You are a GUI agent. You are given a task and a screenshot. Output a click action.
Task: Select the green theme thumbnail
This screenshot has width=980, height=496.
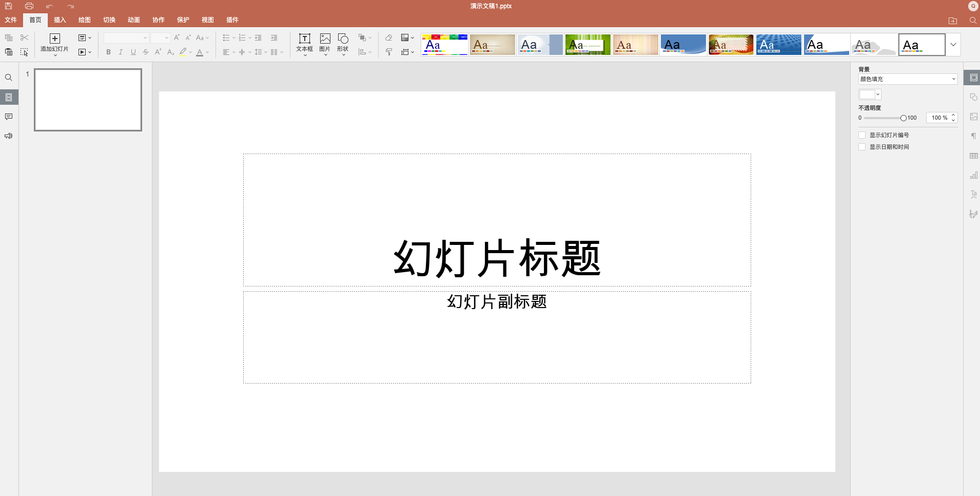point(588,45)
